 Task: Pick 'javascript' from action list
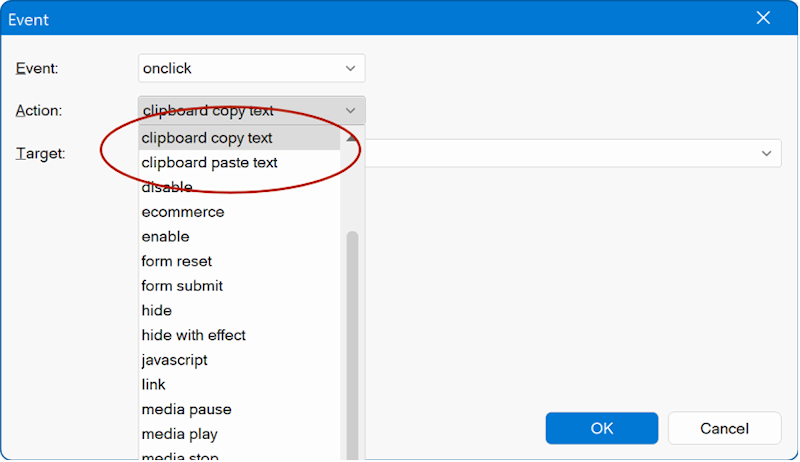tap(175, 360)
